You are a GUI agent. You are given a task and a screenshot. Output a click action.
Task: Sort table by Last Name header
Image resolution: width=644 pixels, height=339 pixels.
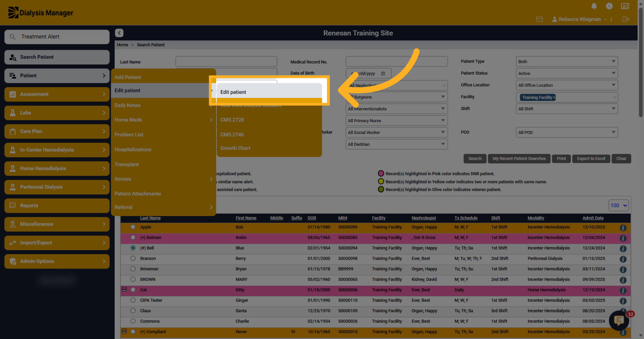coord(150,218)
